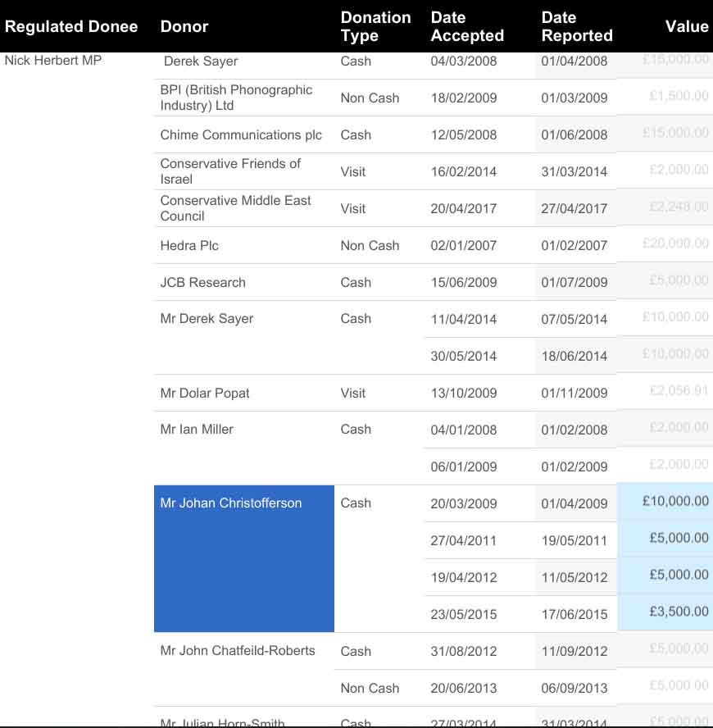Click the highlighted £3,500.00 value cell
The image size is (713, 728).
[x=665, y=612]
